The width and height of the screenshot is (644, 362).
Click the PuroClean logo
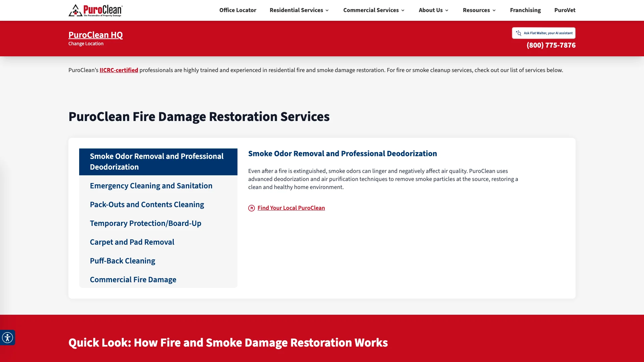[x=96, y=10]
